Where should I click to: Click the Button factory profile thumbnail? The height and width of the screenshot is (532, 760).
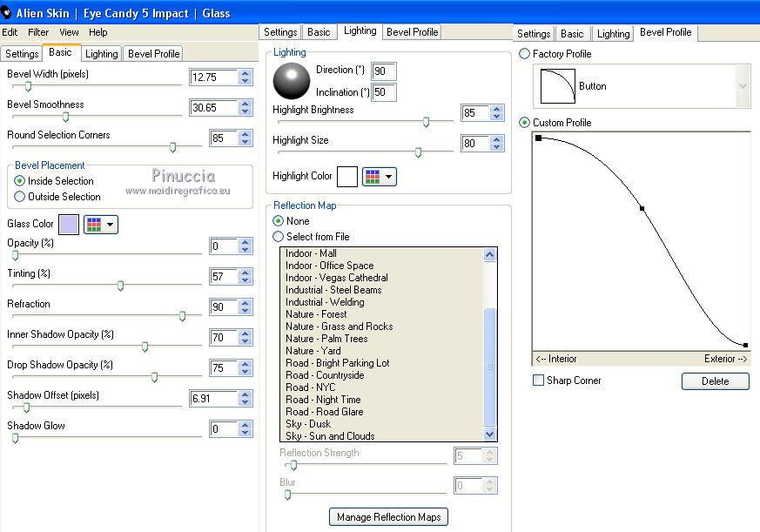click(557, 86)
